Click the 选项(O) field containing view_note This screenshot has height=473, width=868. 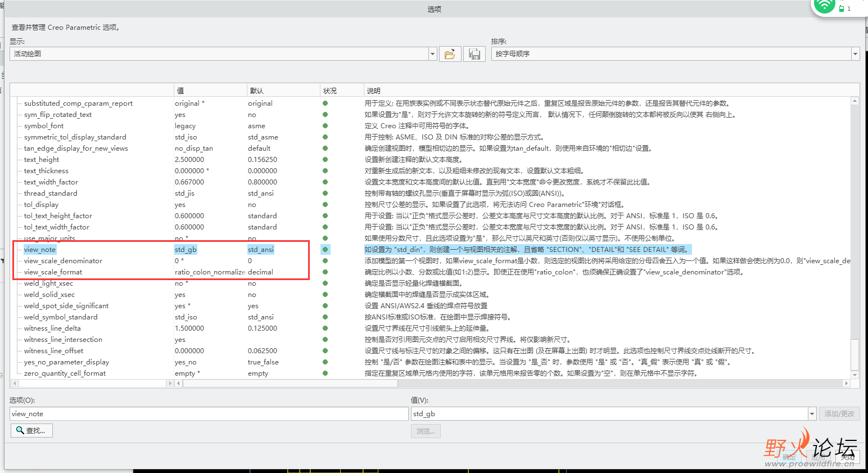(x=209, y=414)
